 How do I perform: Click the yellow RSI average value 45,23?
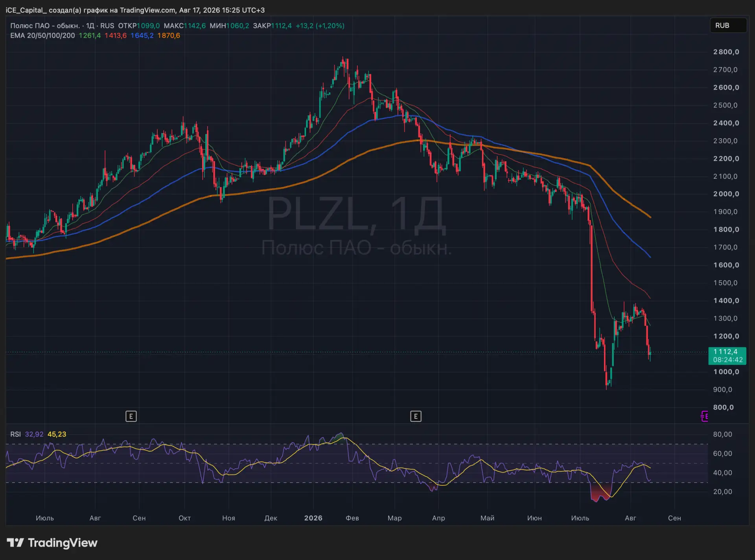pos(57,434)
